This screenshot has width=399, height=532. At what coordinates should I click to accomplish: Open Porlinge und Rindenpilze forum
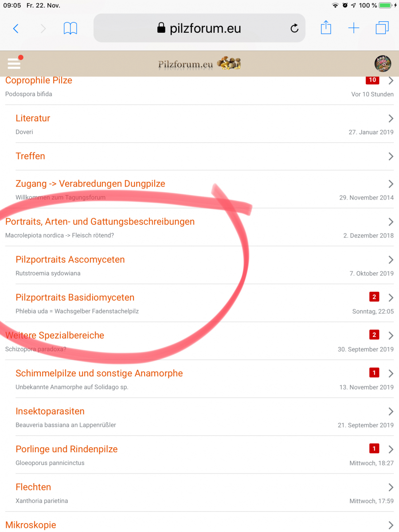point(66,449)
